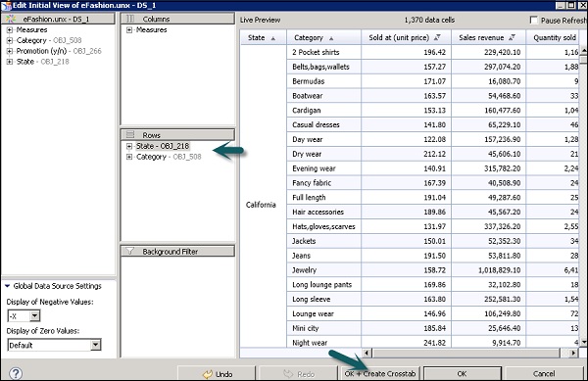Click the Sales revenue sort icon
This screenshot has height=381, width=588.
pyautogui.click(x=513, y=37)
